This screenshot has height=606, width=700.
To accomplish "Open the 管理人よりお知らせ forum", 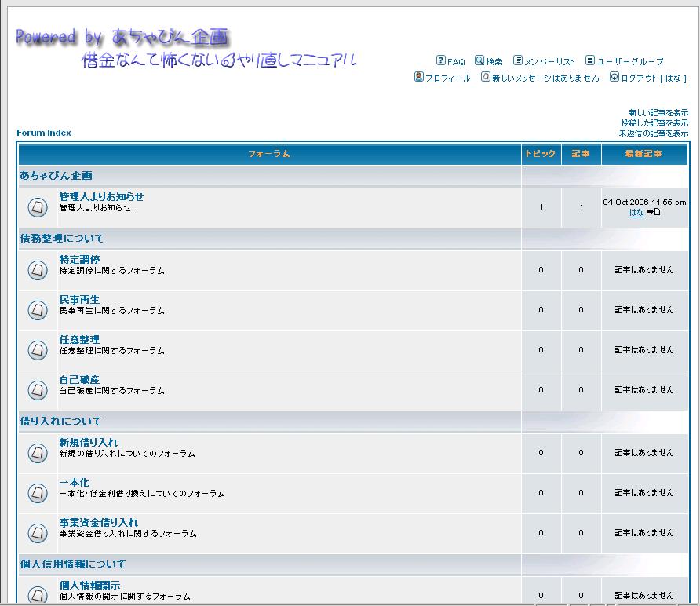I will (x=101, y=196).
